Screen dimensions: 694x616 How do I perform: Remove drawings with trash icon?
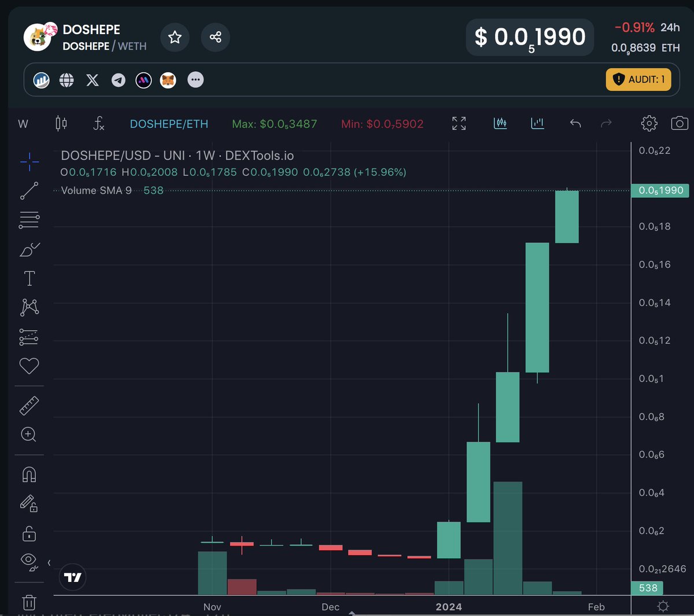click(x=29, y=602)
